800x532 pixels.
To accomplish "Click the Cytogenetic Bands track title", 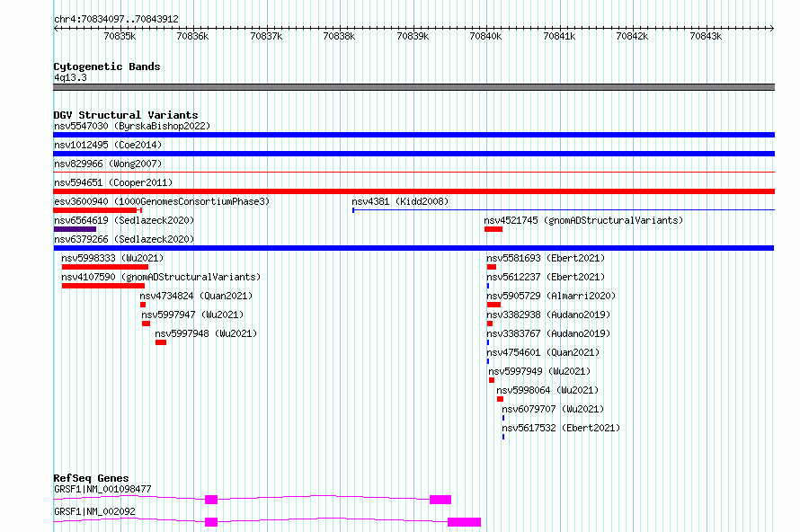I will pyautogui.click(x=107, y=66).
